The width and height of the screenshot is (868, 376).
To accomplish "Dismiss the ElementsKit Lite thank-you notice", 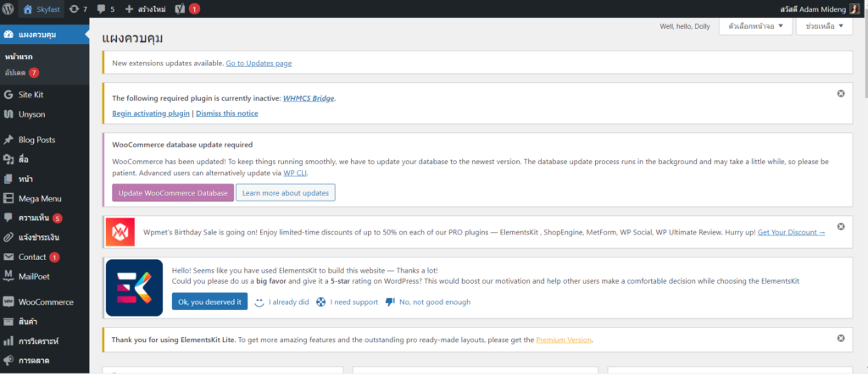I will (x=841, y=338).
